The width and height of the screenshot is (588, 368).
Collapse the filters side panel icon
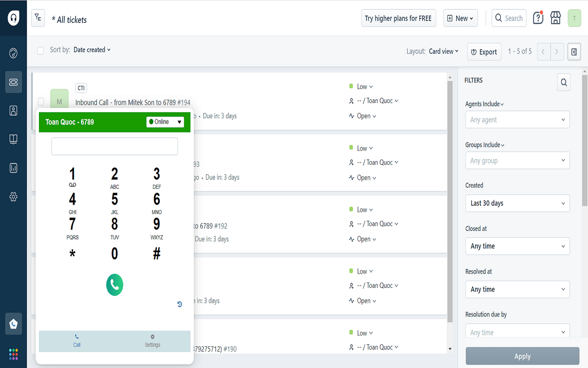click(x=574, y=52)
